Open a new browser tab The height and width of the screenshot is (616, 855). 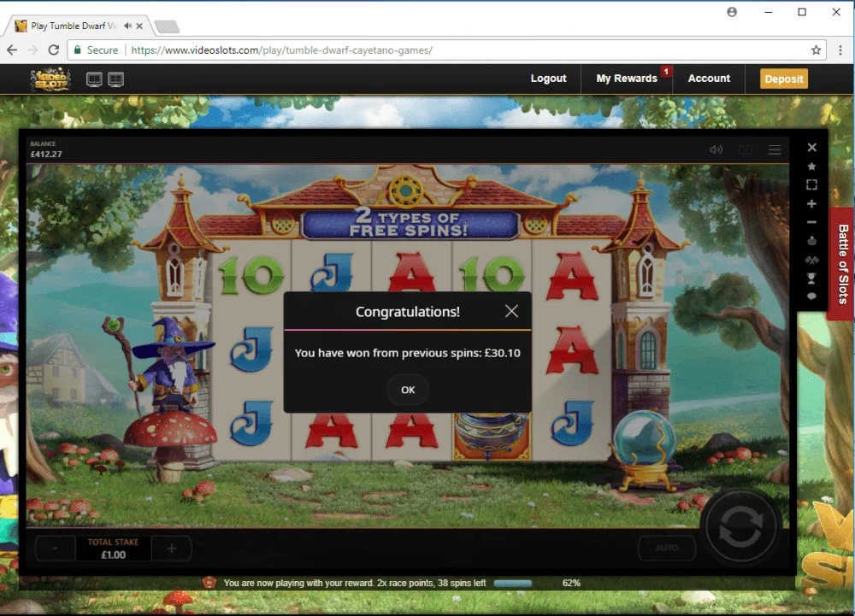coord(167,26)
